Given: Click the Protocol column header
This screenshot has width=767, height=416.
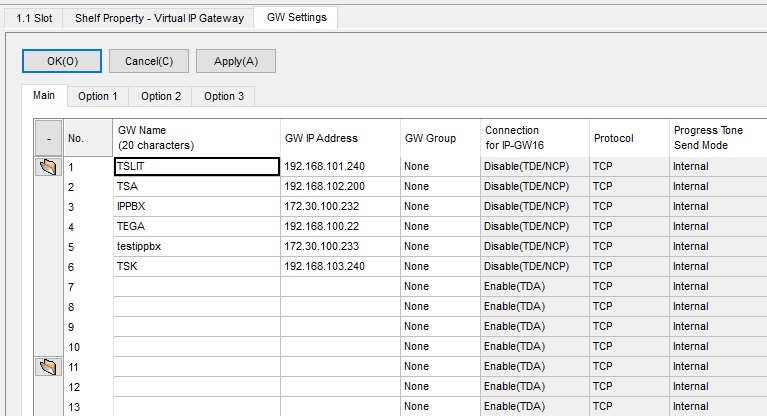Looking at the screenshot, I should [630, 138].
